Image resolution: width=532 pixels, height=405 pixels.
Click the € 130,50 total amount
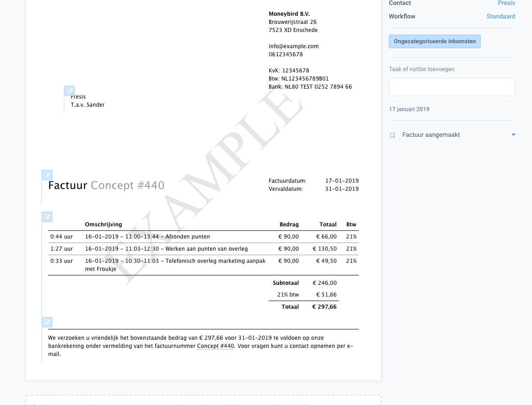click(325, 249)
